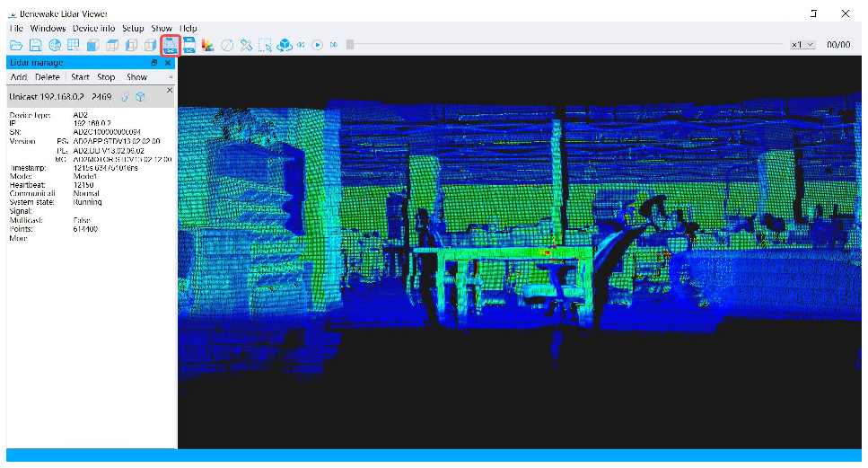Screen dimensions: 868x468
Task: Click the Communication value Normal
Action: pos(86,193)
